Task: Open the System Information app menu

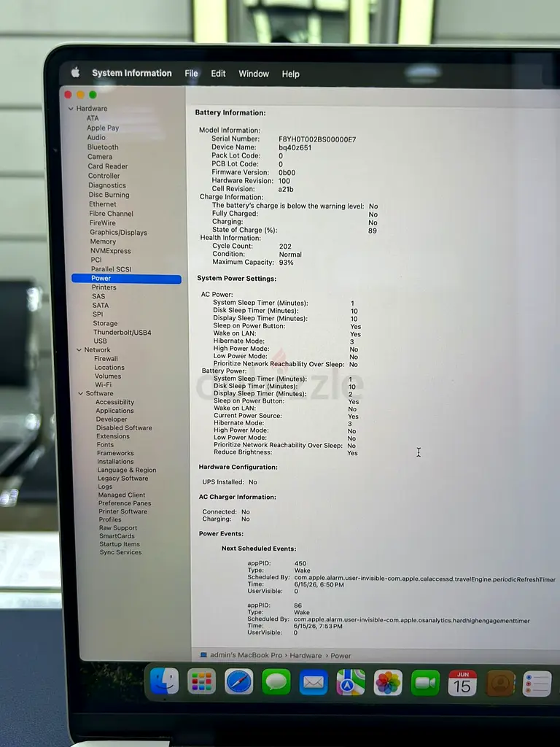Action: coord(132,73)
